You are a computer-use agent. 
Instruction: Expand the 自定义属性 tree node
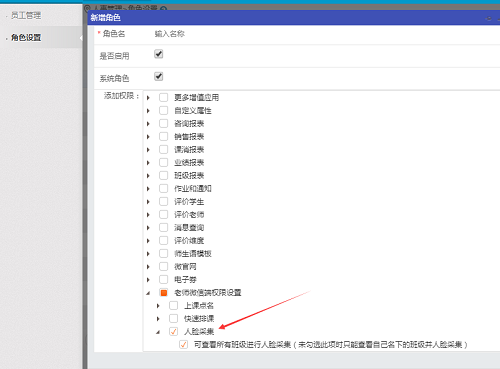point(148,111)
